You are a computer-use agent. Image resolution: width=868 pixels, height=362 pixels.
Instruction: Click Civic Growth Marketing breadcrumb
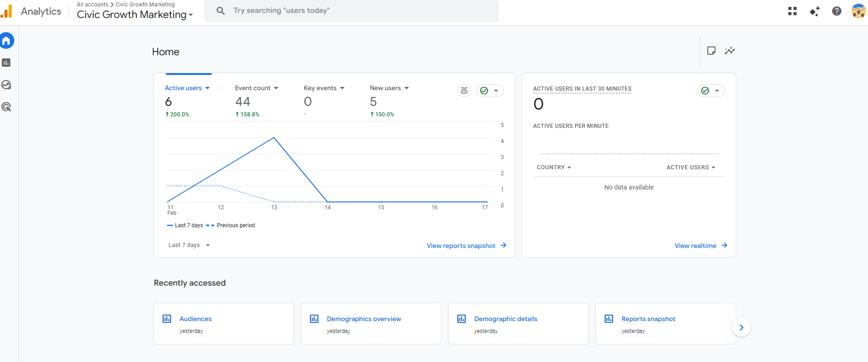click(x=145, y=5)
